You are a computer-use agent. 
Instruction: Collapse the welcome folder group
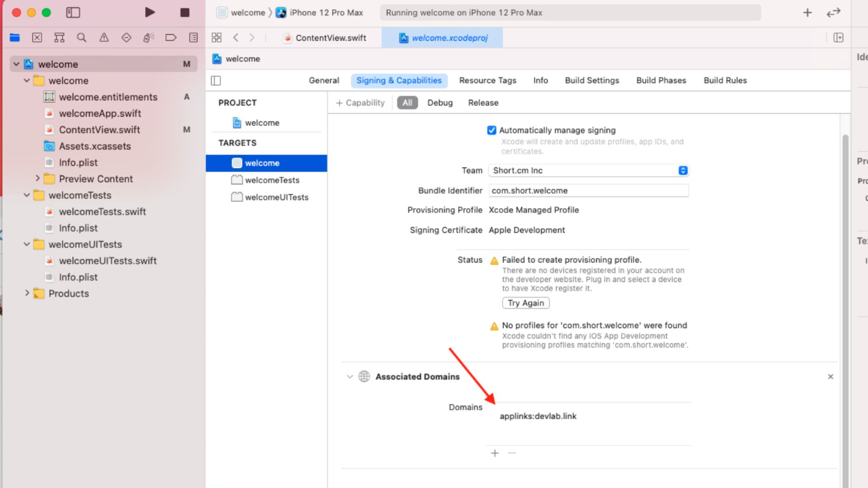pos(27,80)
